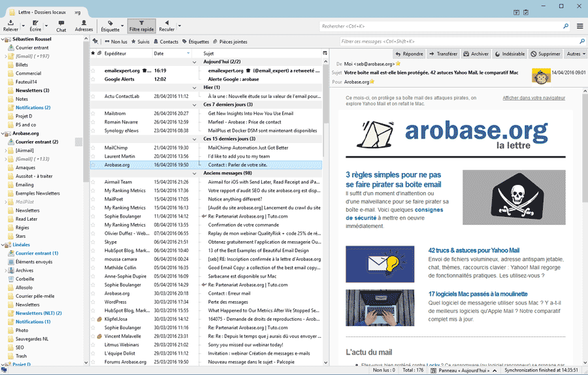Open the Reculer dropdown arrow
The width and height of the screenshot is (588, 375).
[179, 26]
